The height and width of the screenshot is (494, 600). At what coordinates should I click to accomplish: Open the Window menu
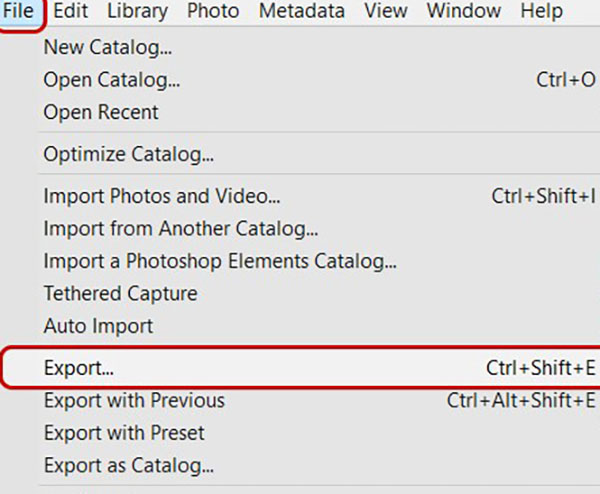pos(462,12)
